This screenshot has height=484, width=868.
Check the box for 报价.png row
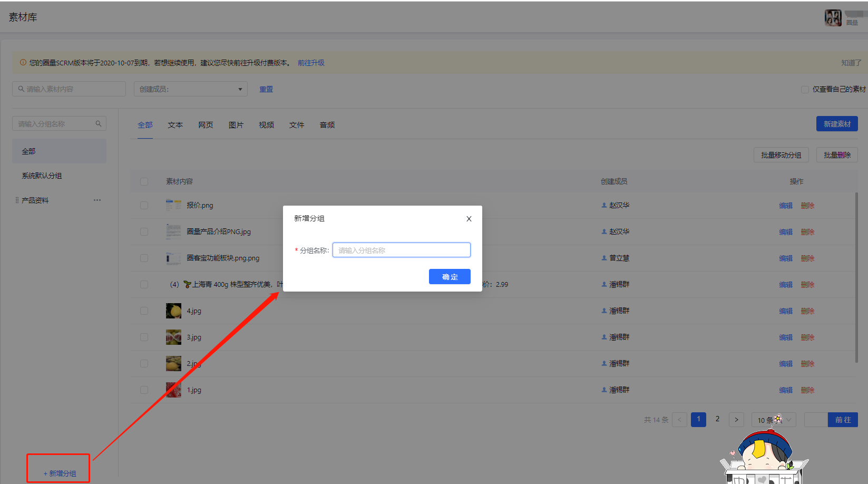pyautogui.click(x=144, y=206)
